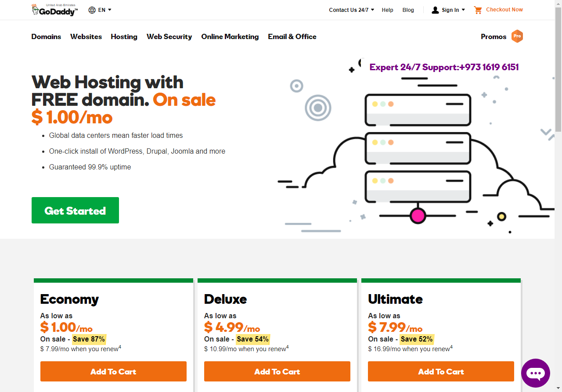Add the Deluxe plan to cart

pyautogui.click(x=277, y=371)
